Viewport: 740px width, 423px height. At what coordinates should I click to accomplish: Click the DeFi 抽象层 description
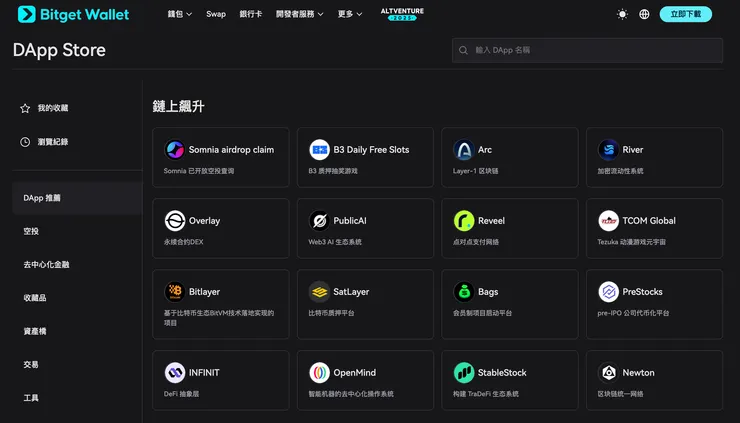(181, 394)
